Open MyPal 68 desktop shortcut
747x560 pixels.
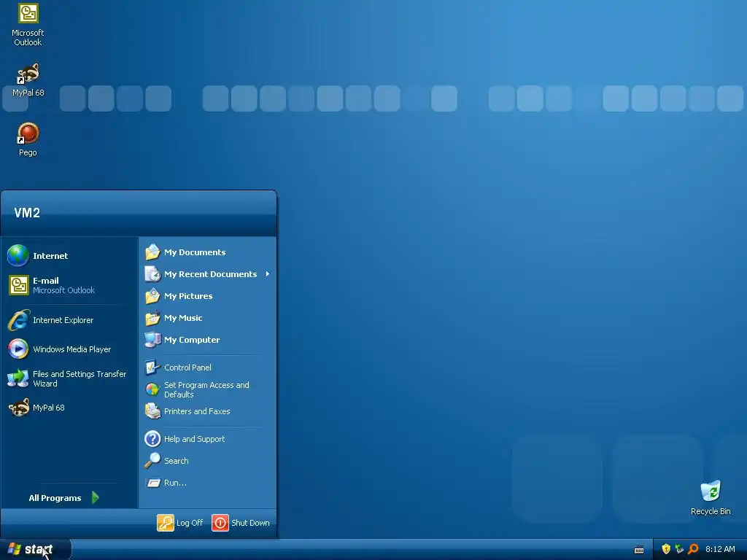coord(28,80)
